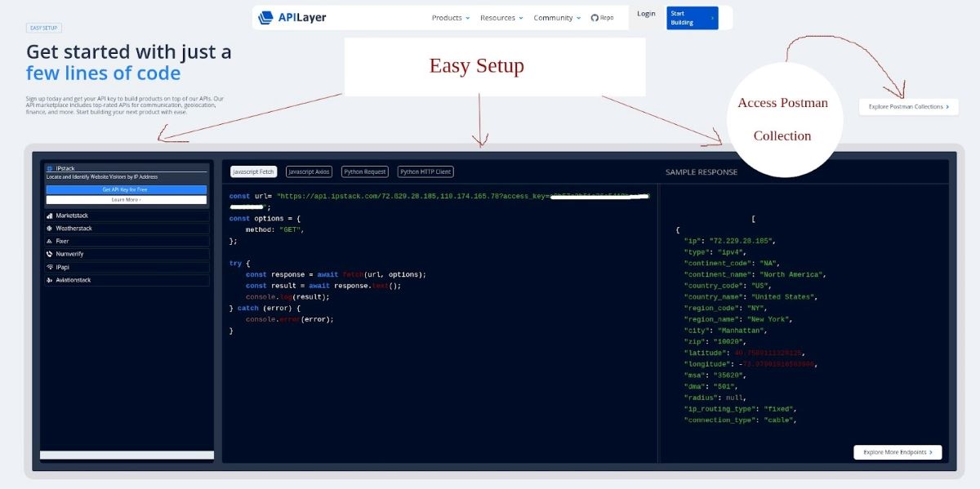Expand the Community dropdown
This screenshot has height=489, width=980.
(x=554, y=17)
